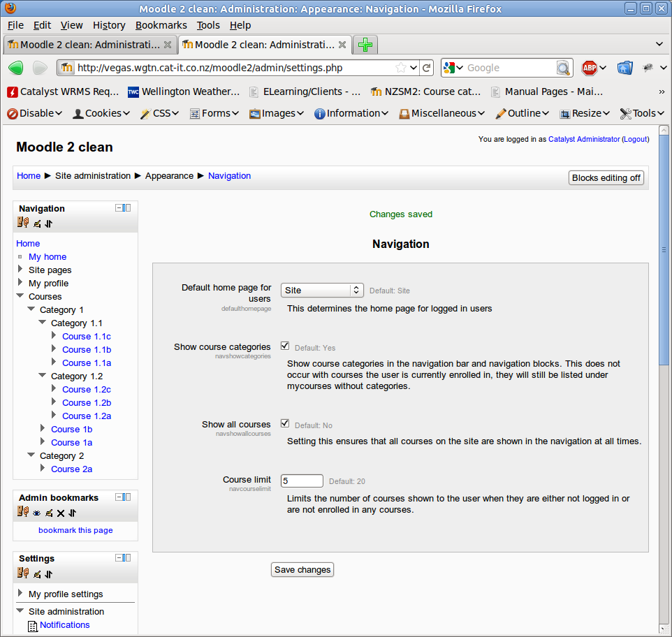This screenshot has height=637, width=672.
Task: Click the search magnifier icon in Google box
Action: [563, 68]
